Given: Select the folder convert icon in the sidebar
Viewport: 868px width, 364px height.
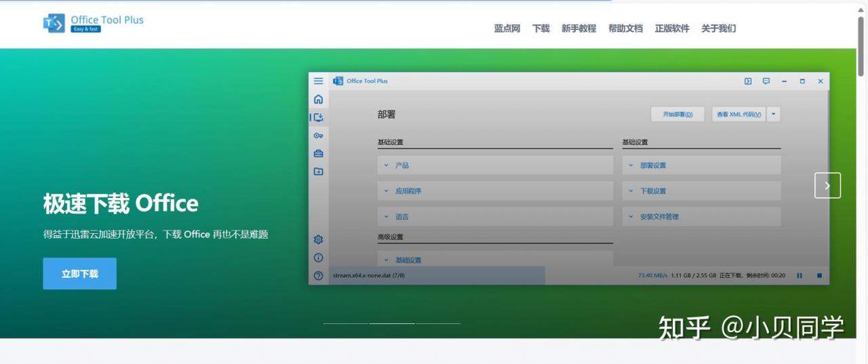Looking at the screenshot, I should tap(318, 171).
